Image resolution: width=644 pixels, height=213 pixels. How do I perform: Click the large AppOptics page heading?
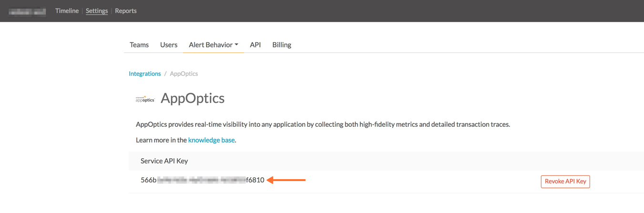(193, 98)
